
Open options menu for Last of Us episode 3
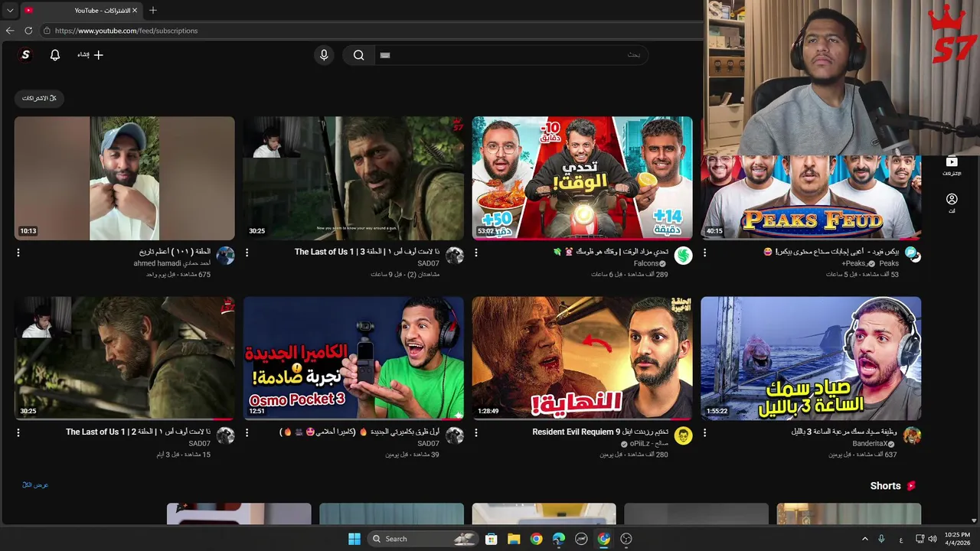[247, 253]
